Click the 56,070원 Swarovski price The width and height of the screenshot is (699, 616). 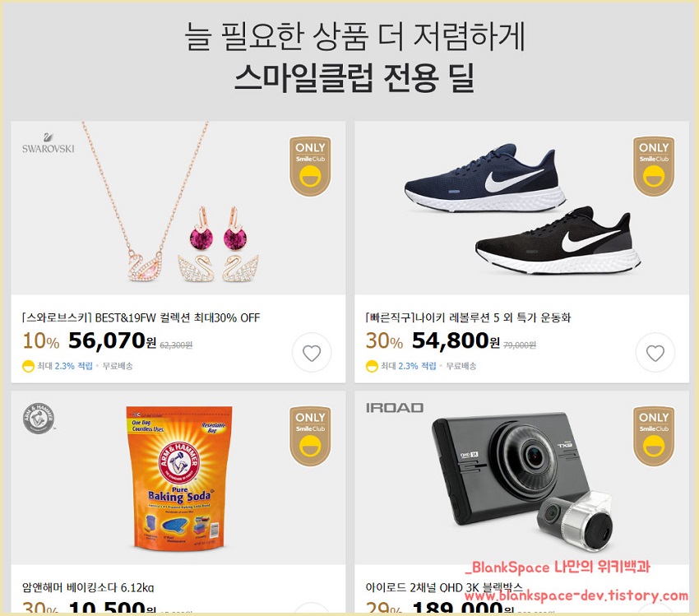click(x=112, y=341)
